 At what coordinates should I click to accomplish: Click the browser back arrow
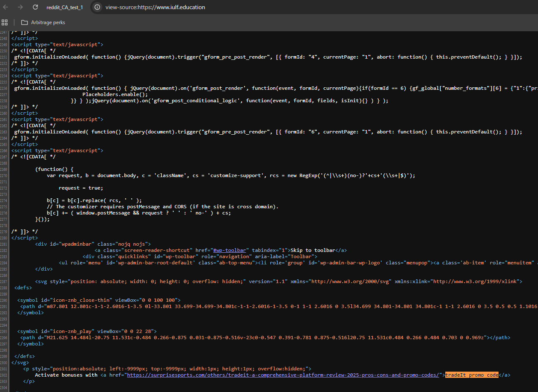click(x=6, y=7)
